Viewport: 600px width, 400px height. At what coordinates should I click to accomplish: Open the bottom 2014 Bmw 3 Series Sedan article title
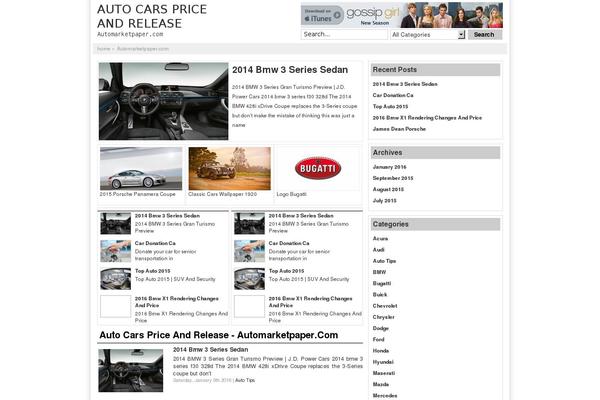pos(210,350)
